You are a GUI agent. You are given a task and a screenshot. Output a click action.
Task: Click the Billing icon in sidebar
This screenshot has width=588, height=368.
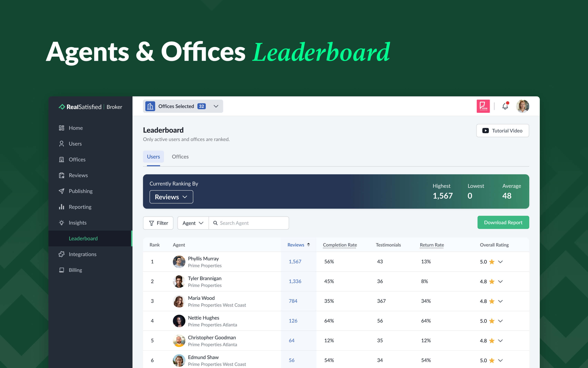click(x=62, y=270)
